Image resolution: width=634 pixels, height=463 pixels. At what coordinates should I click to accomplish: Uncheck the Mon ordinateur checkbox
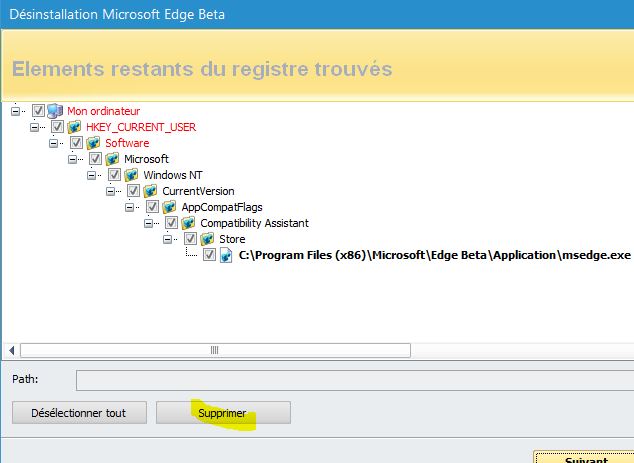(x=38, y=110)
